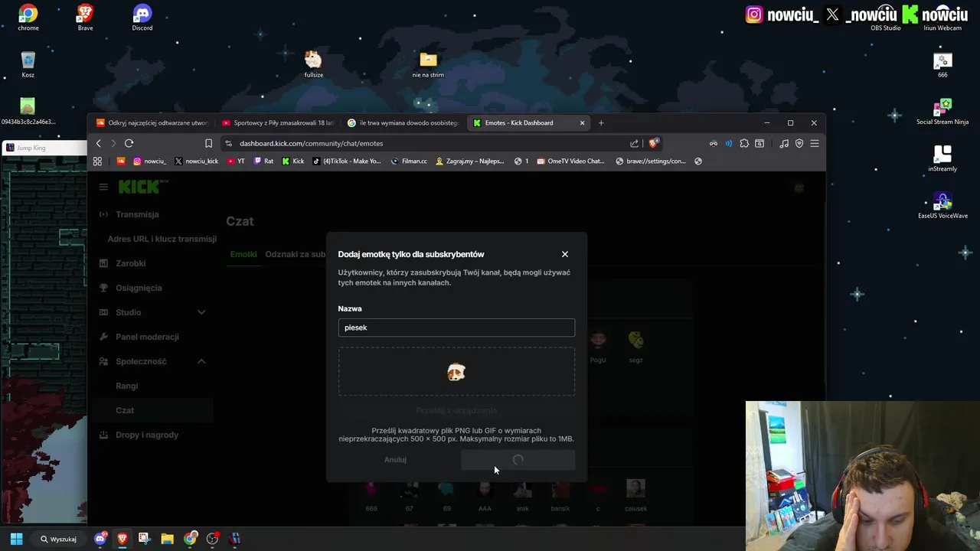The width and height of the screenshot is (980, 551).
Task: Open File Explorer from the taskbar
Action: pyautogui.click(x=167, y=539)
